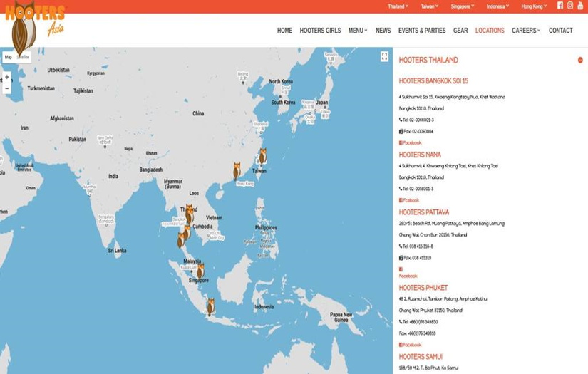The height and width of the screenshot is (374, 588).
Task: Select the owl marker near Hong Kong
Action: 237,171
